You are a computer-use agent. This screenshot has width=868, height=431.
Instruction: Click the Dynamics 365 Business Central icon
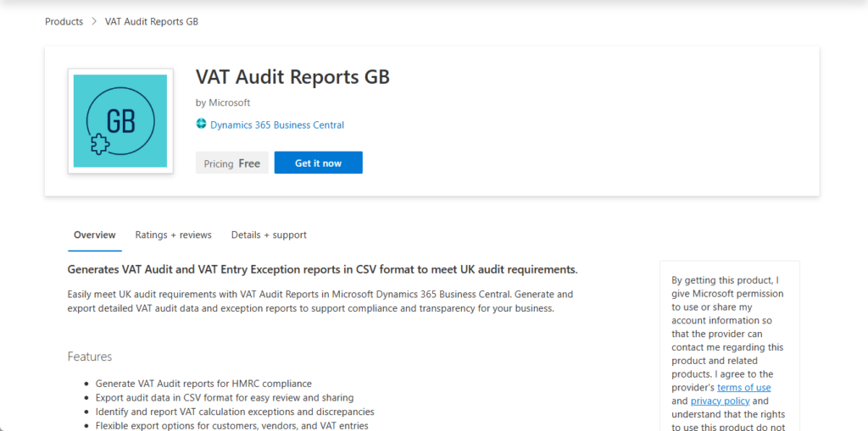pos(202,124)
